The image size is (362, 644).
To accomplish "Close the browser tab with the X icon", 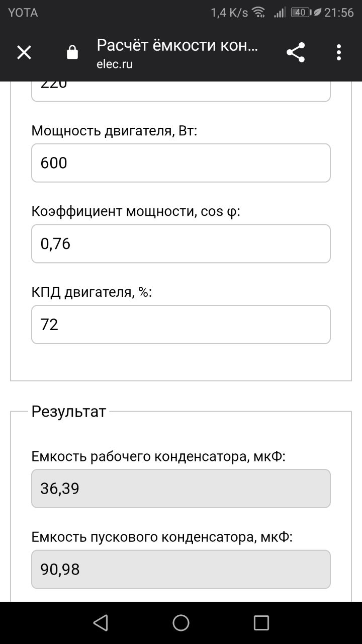I will 24,52.
